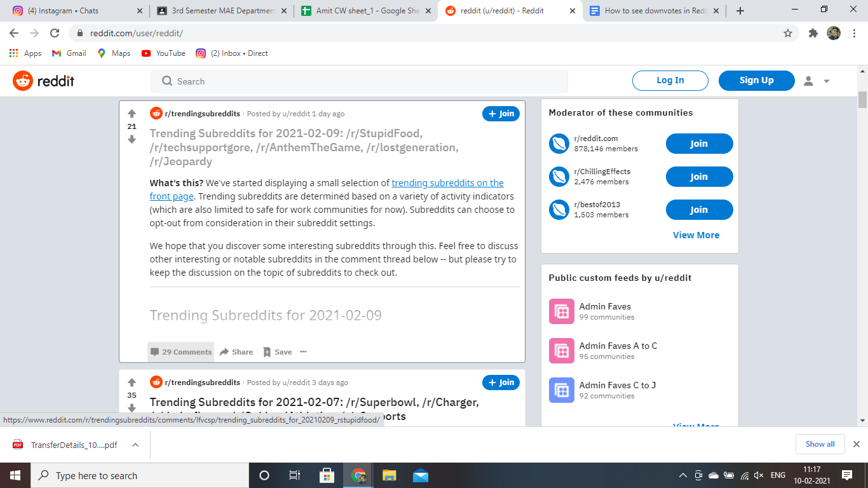Select the reddit (u/reddit) tab
868x488 pixels.
pyautogui.click(x=511, y=11)
